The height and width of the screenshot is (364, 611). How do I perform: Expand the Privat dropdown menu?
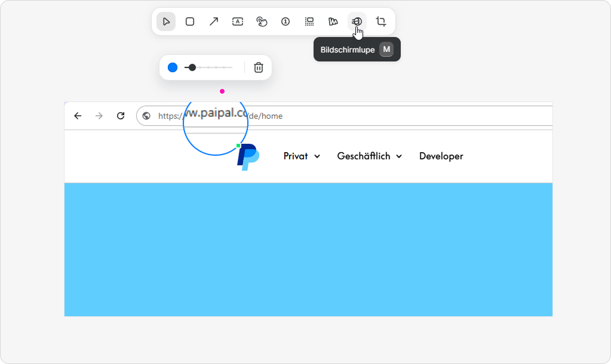302,156
